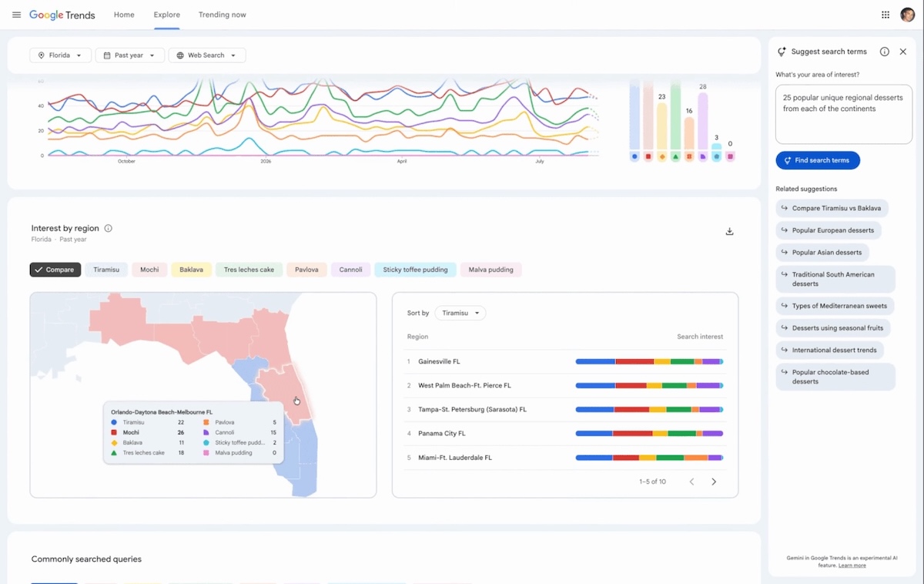Open the Sort by Tiramisu dropdown
Screen dimensions: 924x584
(x=460, y=313)
